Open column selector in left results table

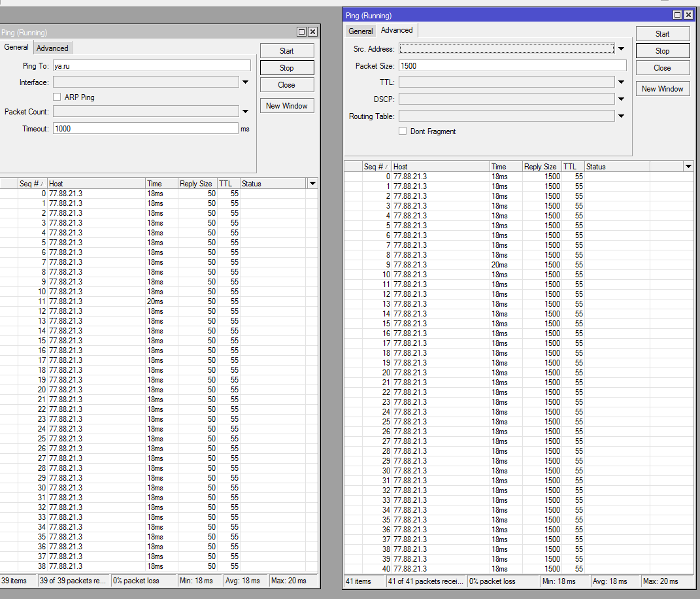312,184
